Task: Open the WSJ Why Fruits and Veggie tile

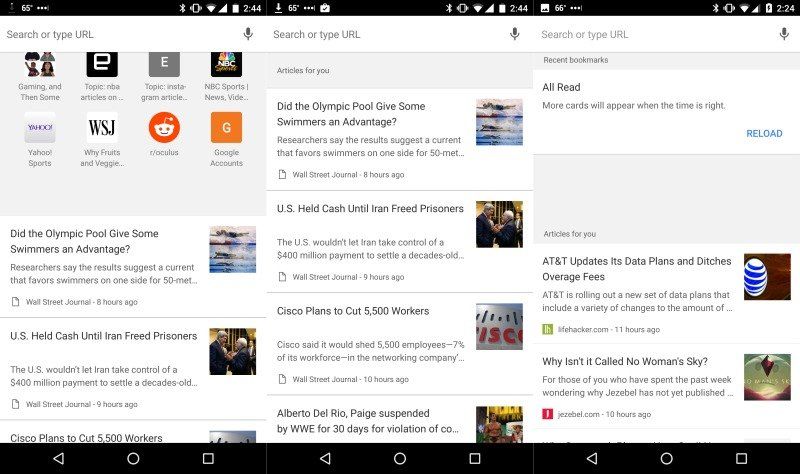Action: [x=102, y=128]
